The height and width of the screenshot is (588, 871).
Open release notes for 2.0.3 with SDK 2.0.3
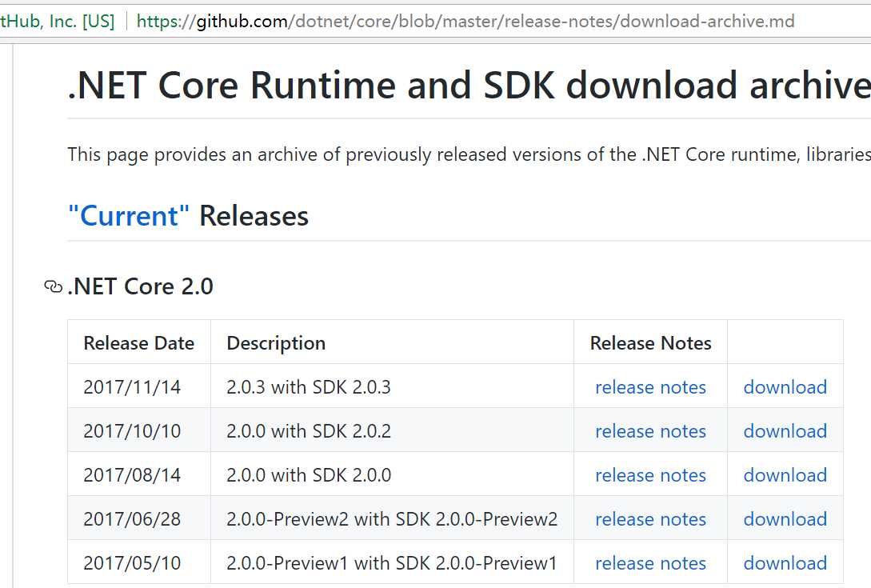coord(650,387)
